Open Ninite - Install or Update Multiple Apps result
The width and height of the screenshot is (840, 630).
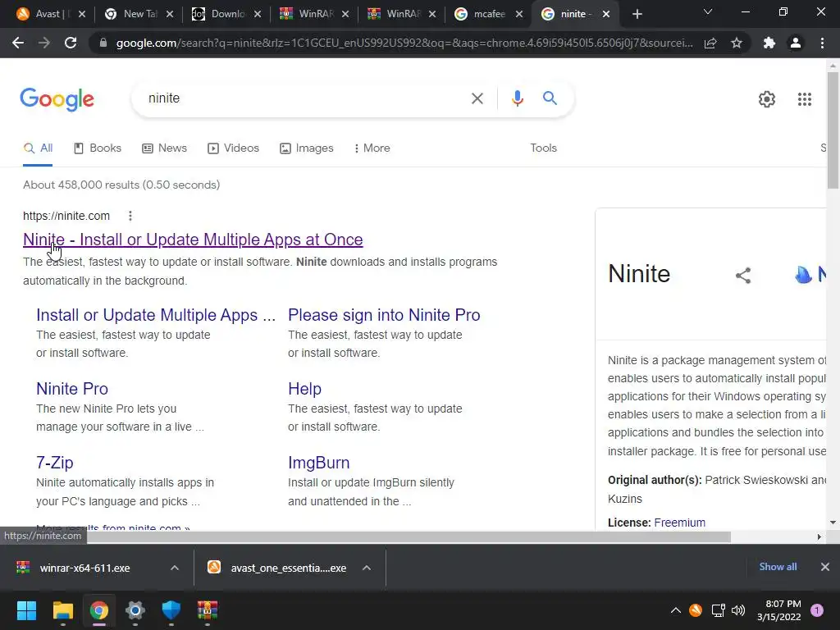click(193, 240)
